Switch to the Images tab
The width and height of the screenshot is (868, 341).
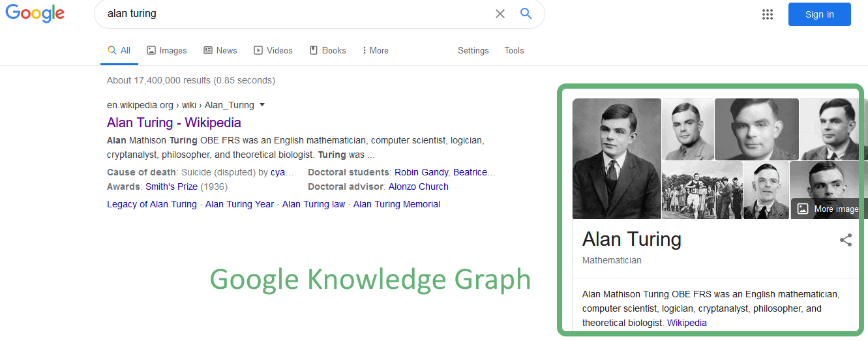(x=167, y=50)
